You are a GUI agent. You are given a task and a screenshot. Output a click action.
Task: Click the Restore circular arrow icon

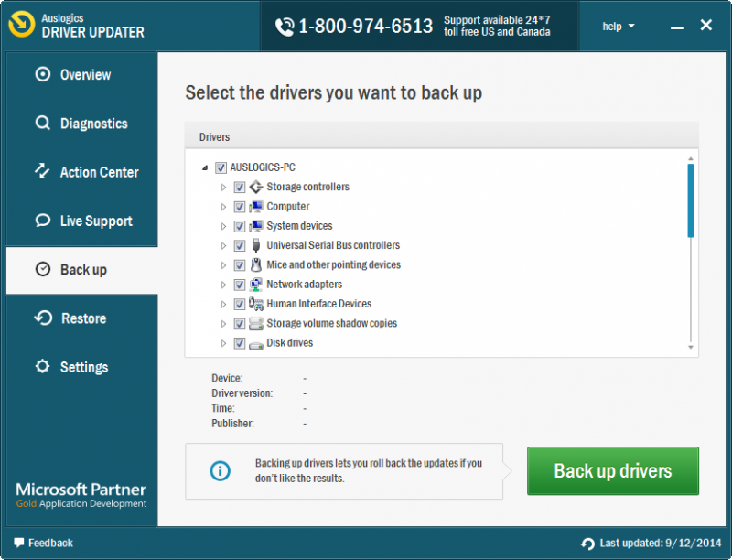[x=43, y=318]
